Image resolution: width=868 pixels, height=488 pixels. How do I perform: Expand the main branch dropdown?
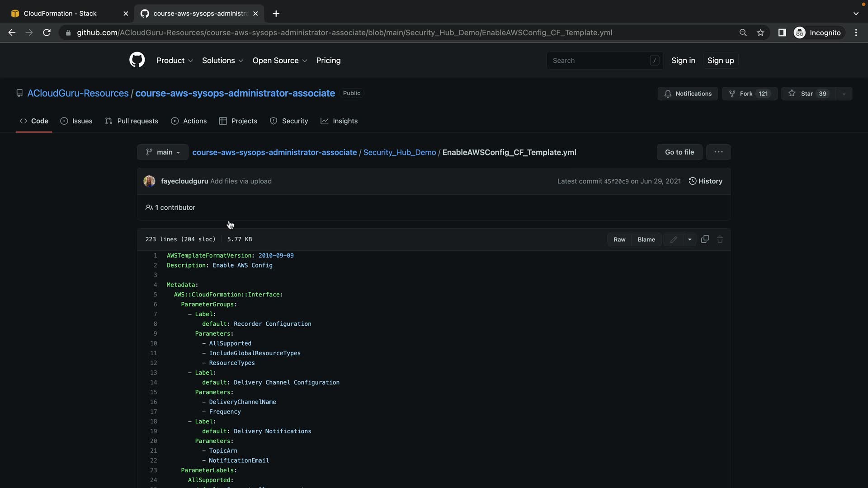[x=163, y=152]
